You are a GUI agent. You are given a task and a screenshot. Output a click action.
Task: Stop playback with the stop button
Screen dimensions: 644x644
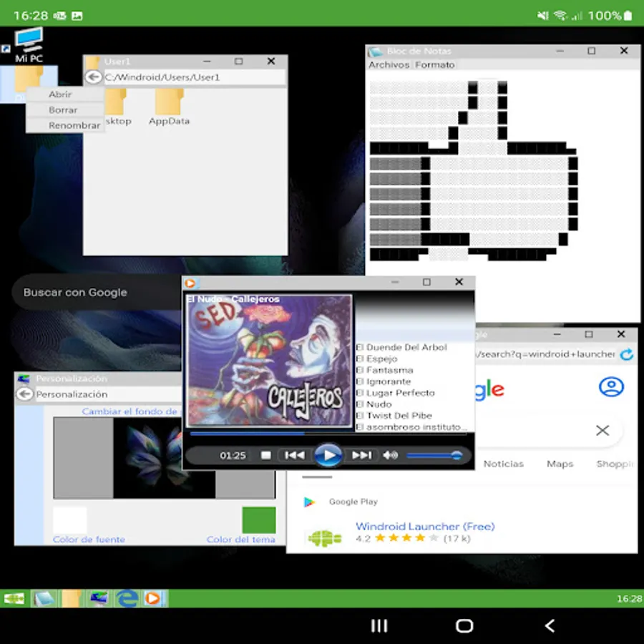pyautogui.click(x=265, y=455)
